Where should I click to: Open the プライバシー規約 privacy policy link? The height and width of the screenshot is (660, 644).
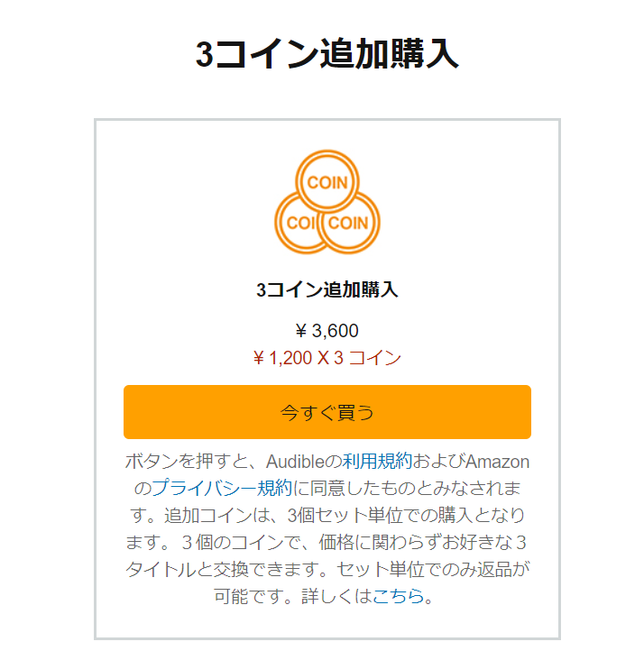(222, 489)
